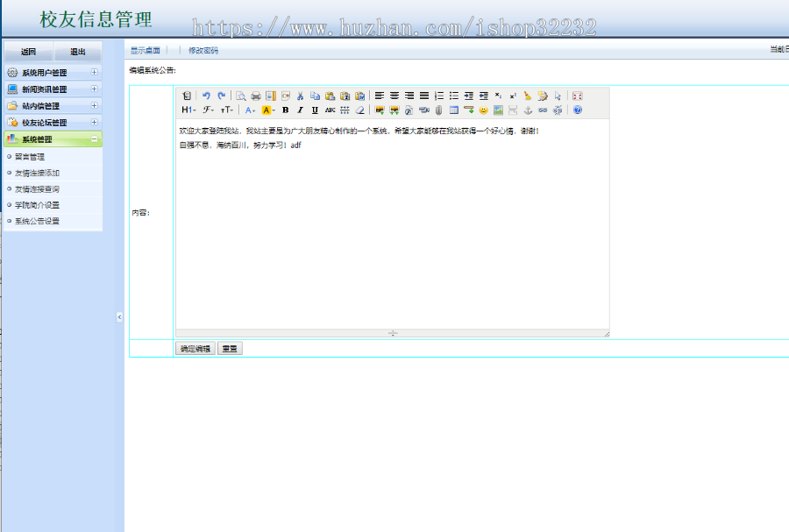Insert a hyperlink

pos(543,110)
